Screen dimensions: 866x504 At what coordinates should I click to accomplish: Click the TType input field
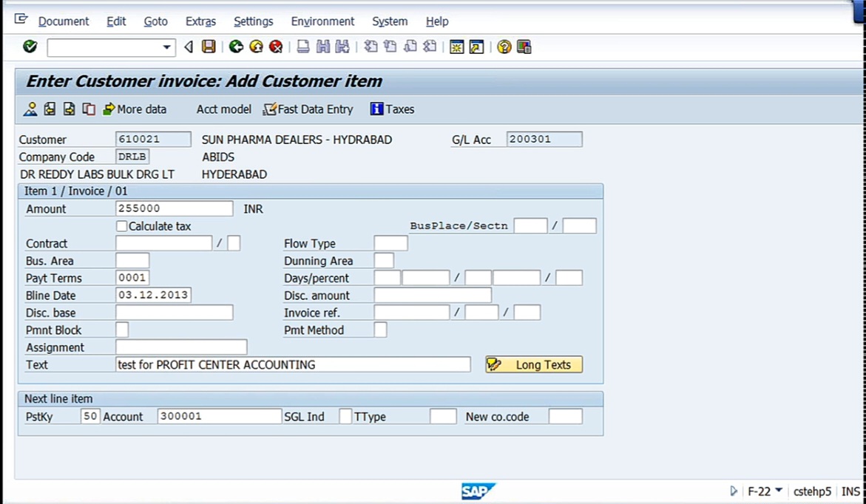point(443,416)
